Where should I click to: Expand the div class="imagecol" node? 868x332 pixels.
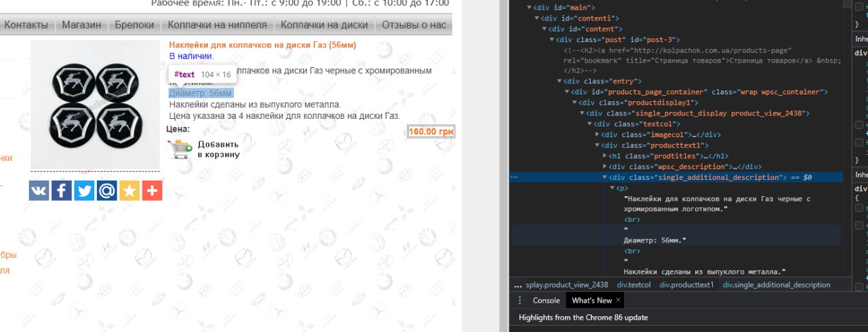tap(597, 134)
